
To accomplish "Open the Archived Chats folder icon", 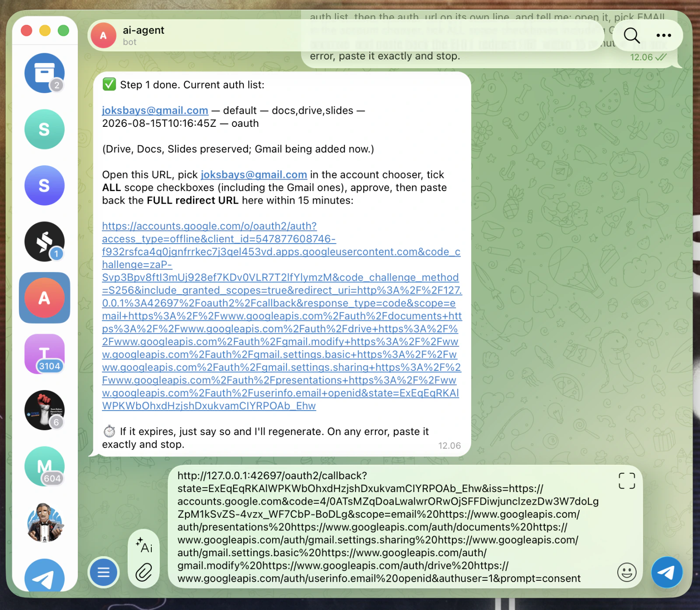I will 44,73.
